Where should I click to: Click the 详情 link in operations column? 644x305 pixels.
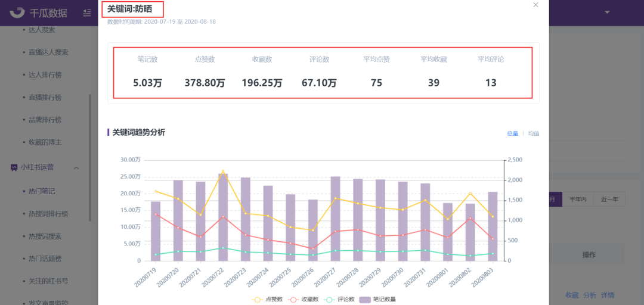click(608, 295)
